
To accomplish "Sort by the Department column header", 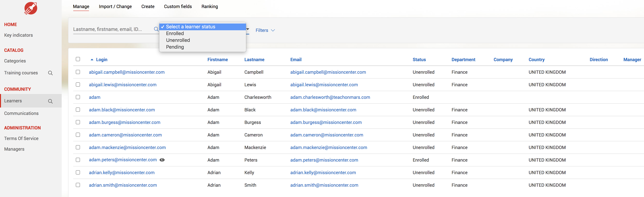I will point(463,60).
